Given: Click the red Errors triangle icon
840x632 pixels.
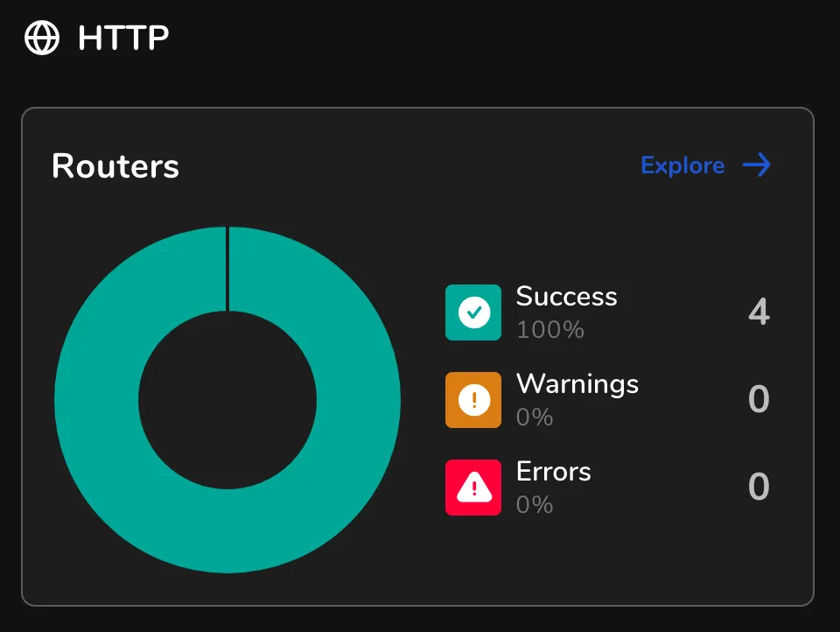Looking at the screenshot, I should click(473, 488).
